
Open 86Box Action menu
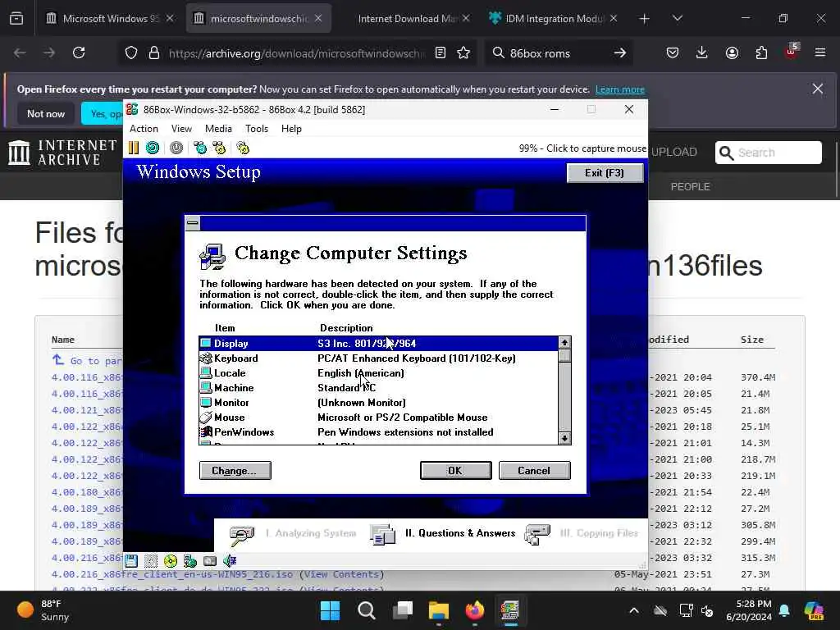pyautogui.click(x=144, y=129)
